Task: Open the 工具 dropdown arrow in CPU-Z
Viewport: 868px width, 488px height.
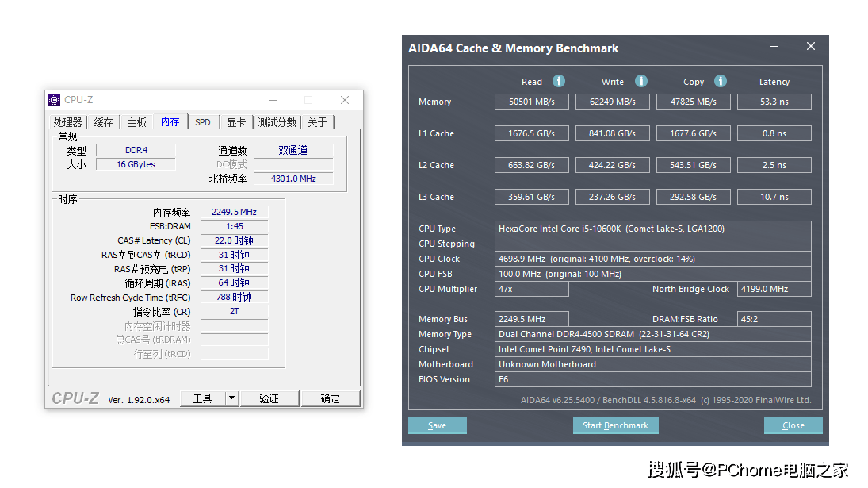Action: pos(232,398)
